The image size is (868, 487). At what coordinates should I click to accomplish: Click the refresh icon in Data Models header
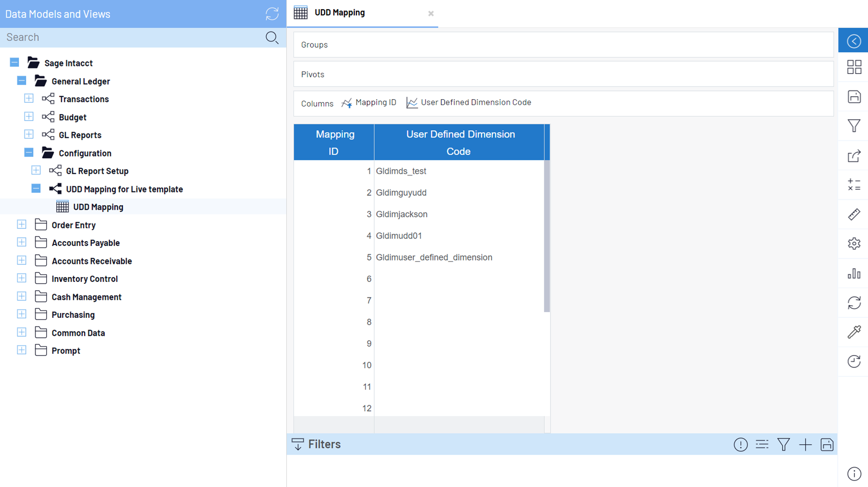click(272, 14)
